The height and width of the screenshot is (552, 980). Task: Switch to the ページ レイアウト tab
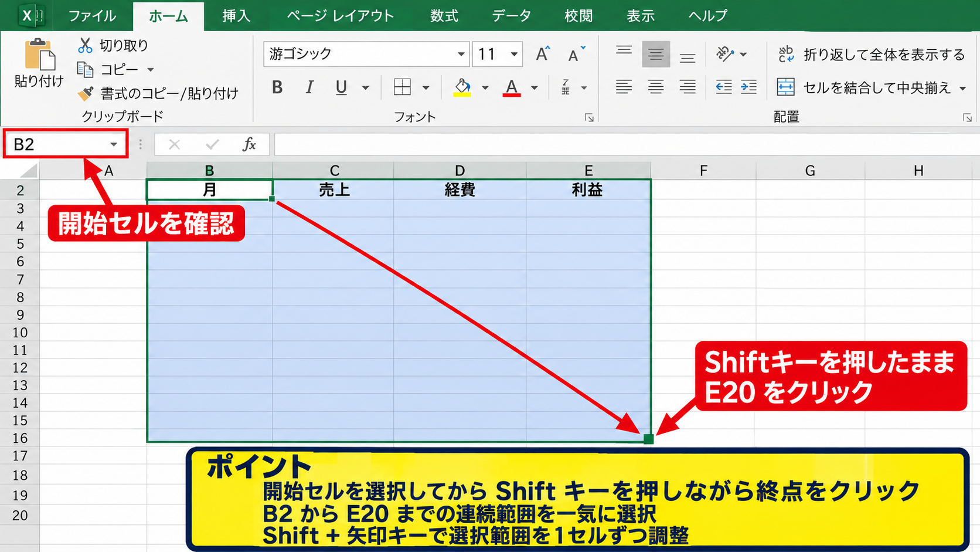340,16
